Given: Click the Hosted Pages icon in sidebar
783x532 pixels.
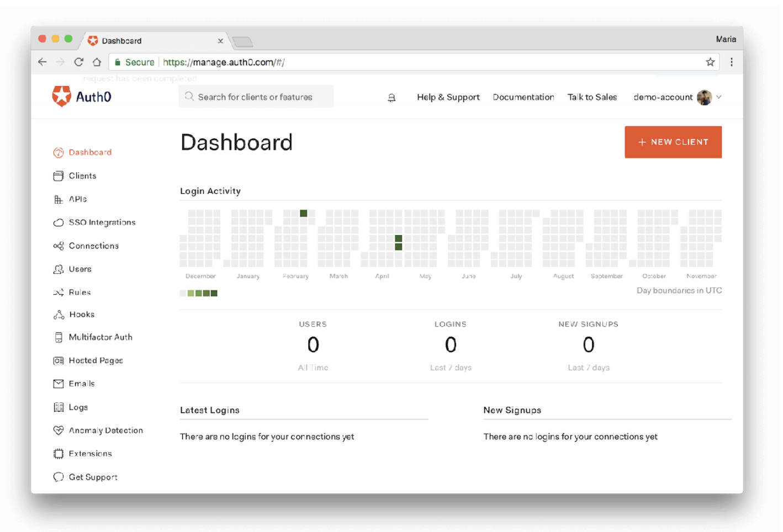Looking at the screenshot, I should 59,360.
